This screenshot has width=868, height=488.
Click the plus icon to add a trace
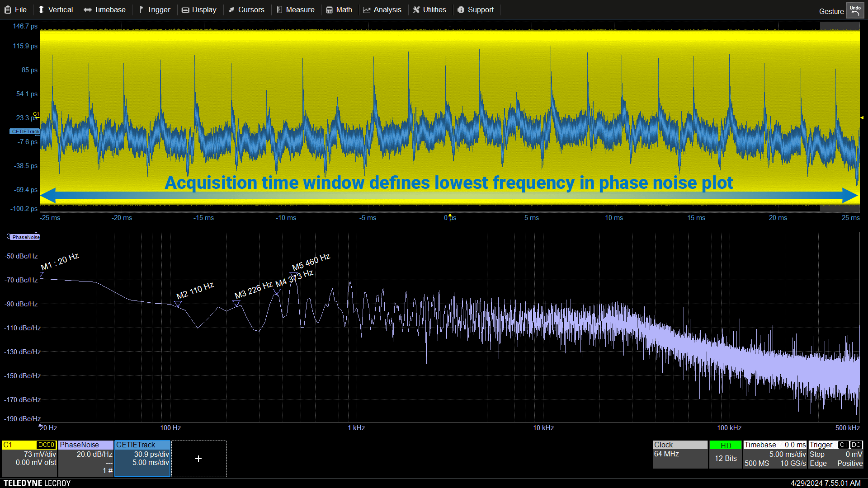point(198,459)
